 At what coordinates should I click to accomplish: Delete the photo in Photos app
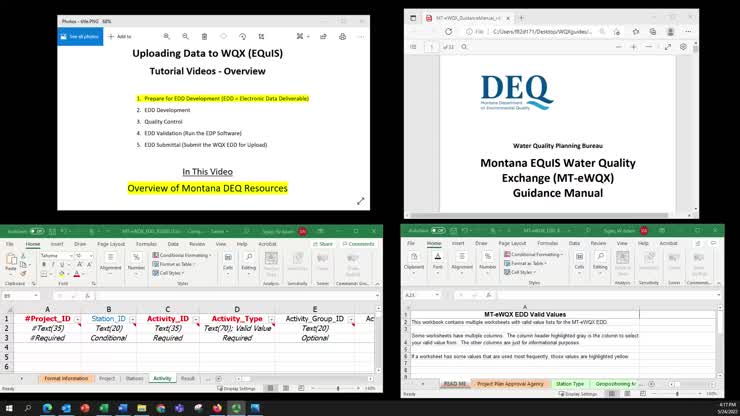click(x=204, y=36)
